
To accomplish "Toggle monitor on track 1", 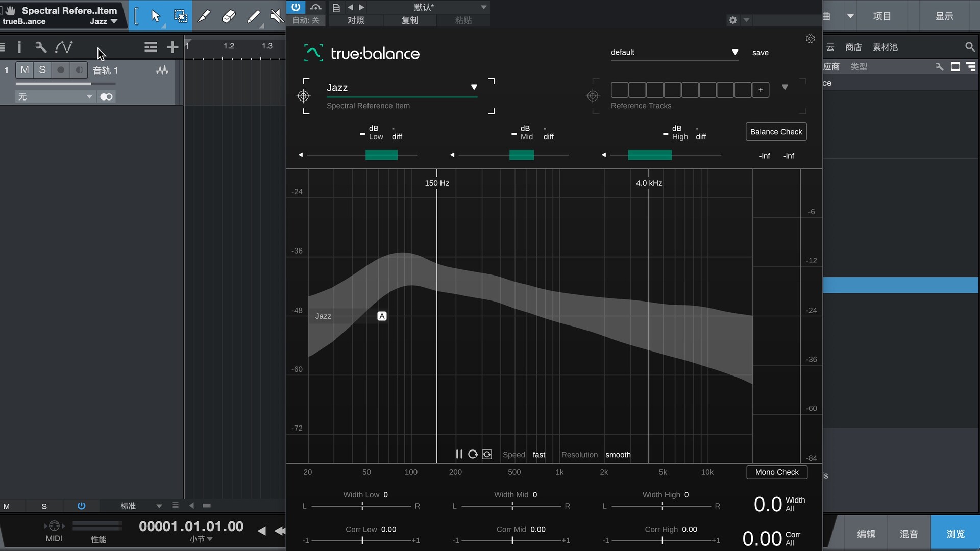I will click(x=79, y=70).
